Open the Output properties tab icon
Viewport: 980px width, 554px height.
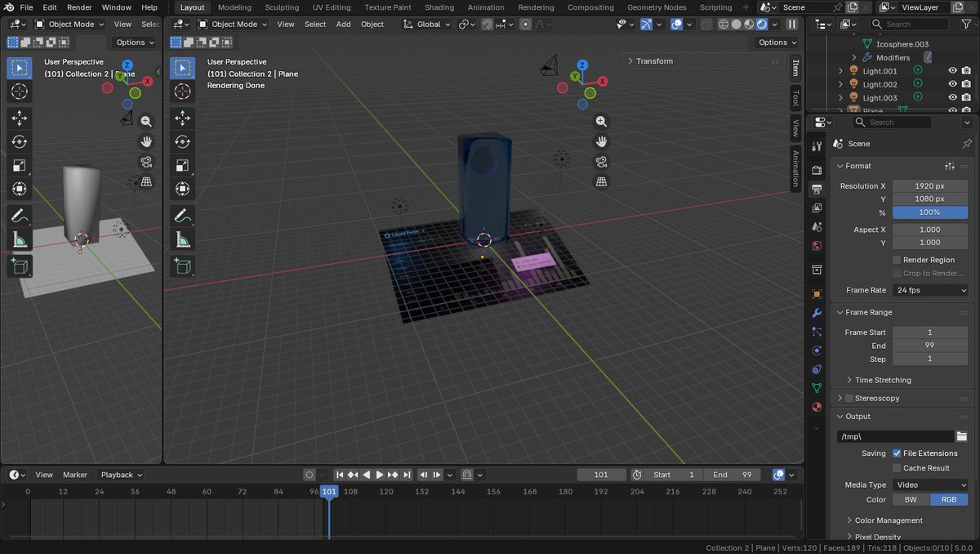pos(817,189)
